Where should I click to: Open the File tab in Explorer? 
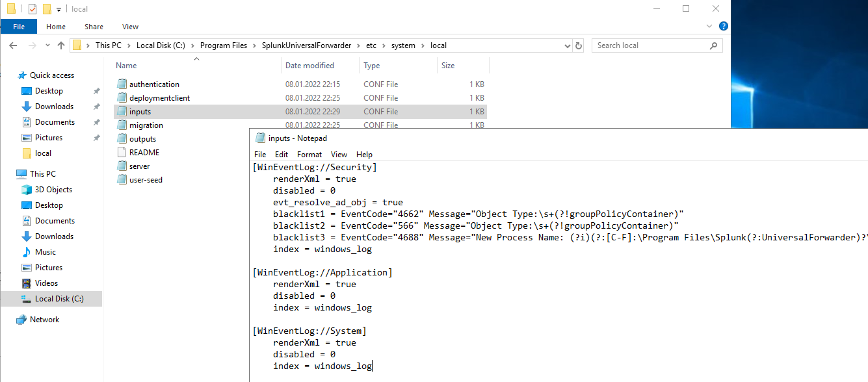pos(19,27)
